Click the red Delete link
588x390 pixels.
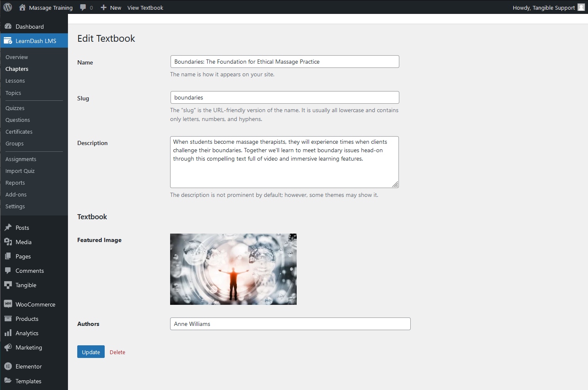tap(117, 352)
